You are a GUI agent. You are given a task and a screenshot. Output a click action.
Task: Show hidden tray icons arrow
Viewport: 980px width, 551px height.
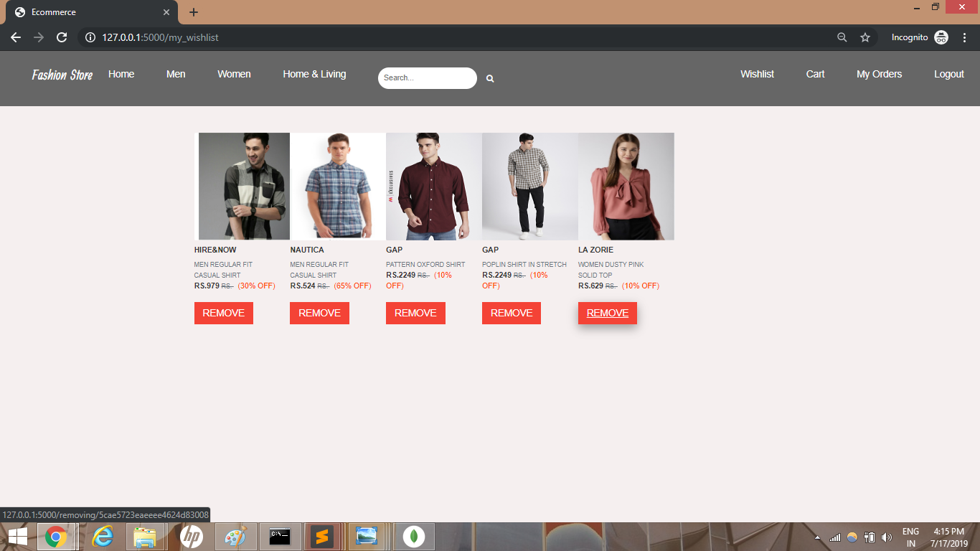[817, 537]
